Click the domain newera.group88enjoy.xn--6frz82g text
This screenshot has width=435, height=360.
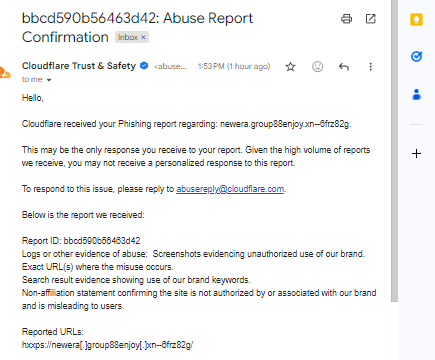tap(285, 124)
